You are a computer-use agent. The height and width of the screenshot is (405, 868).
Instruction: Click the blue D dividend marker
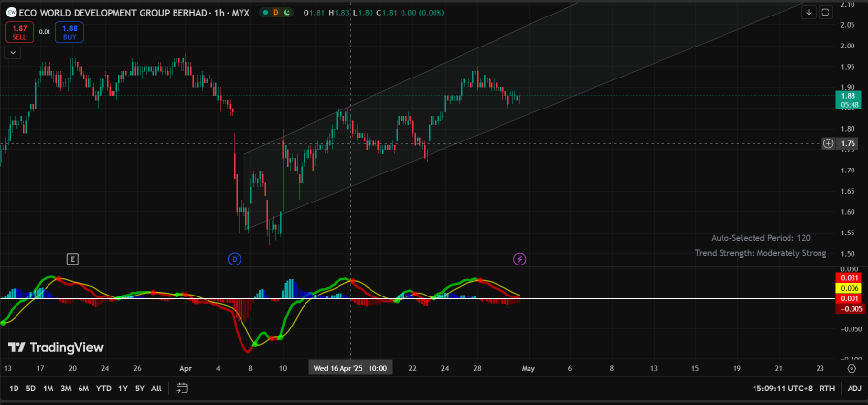click(x=234, y=259)
